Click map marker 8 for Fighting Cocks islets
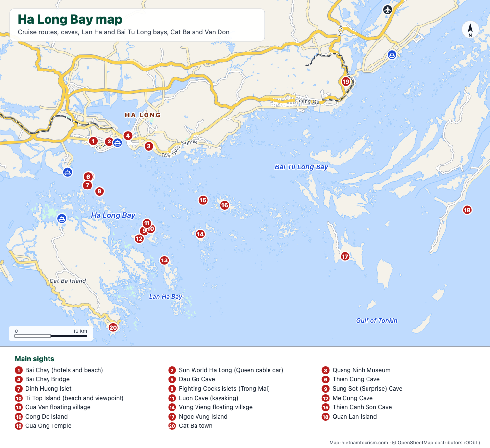This screenshot has height=448, width=490. (99, 191)
